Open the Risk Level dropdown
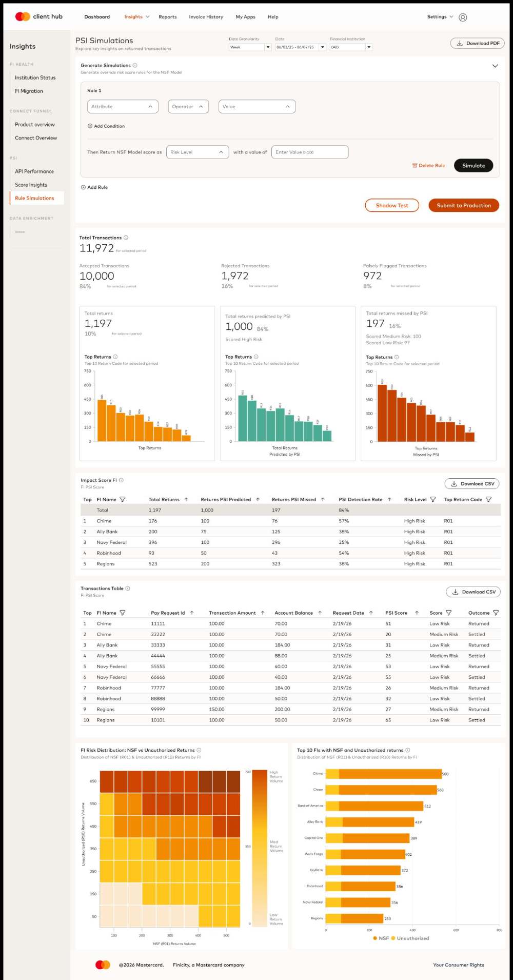This screenshot has width=513, height=980. pos(198,152)
